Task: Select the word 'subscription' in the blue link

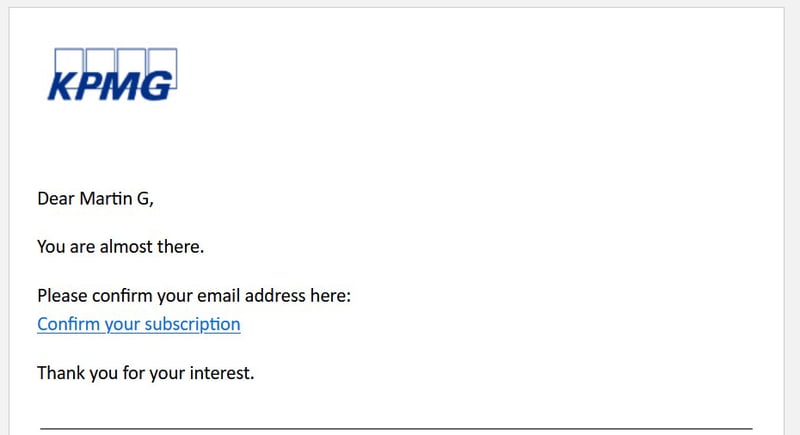Action: [192, 324]
